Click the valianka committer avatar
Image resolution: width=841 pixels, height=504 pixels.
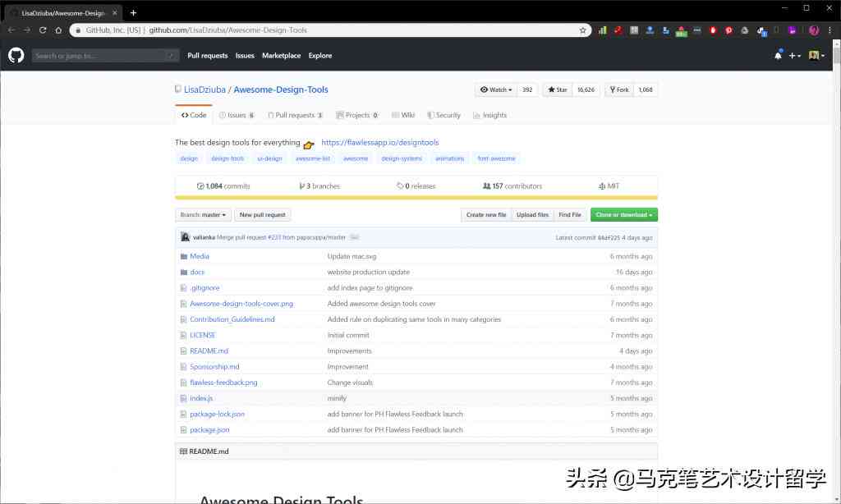[185, 237]
